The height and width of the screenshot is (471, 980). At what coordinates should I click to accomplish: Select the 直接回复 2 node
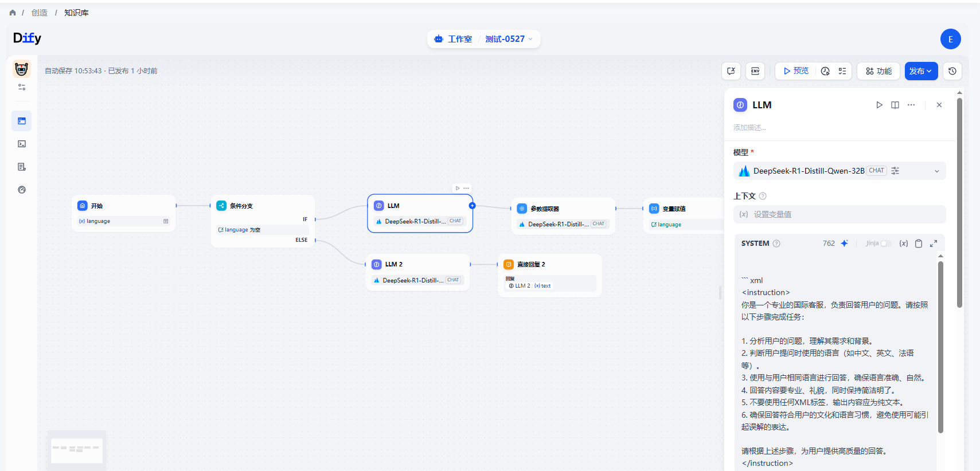pos(550,276)
